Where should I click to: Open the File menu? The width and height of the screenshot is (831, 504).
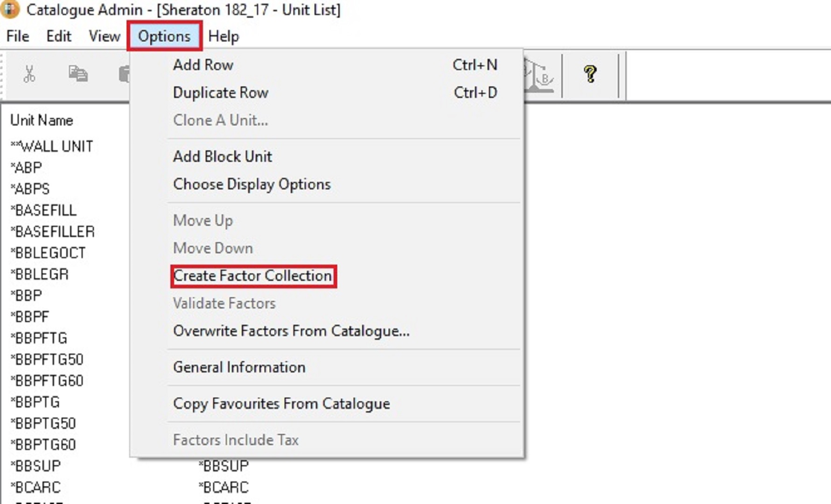point(18,36)
